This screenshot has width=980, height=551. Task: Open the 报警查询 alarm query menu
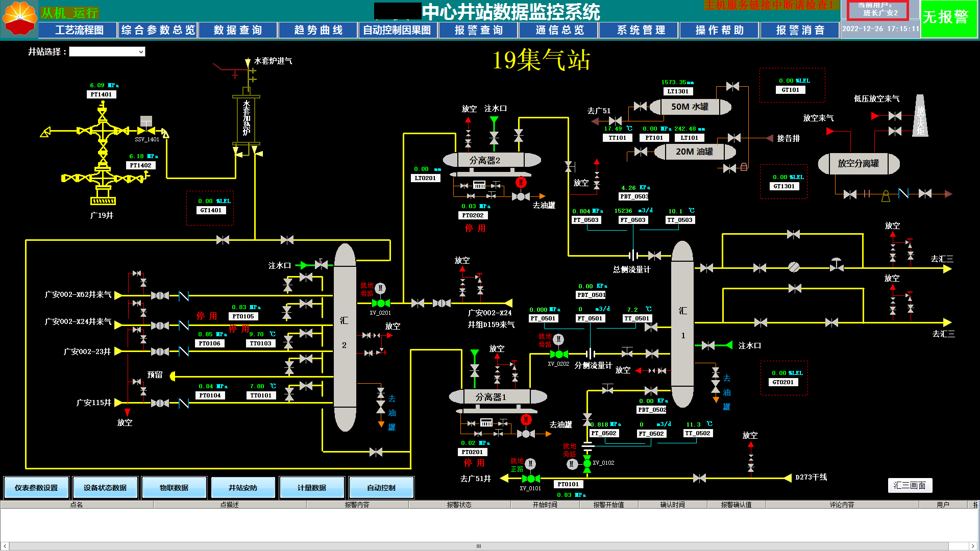[478, 30]
